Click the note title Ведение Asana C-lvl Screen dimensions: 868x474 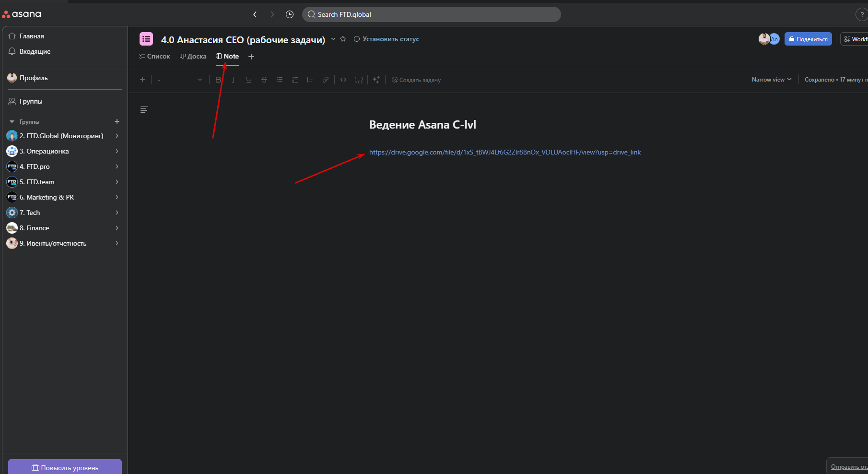pos(422,125)
